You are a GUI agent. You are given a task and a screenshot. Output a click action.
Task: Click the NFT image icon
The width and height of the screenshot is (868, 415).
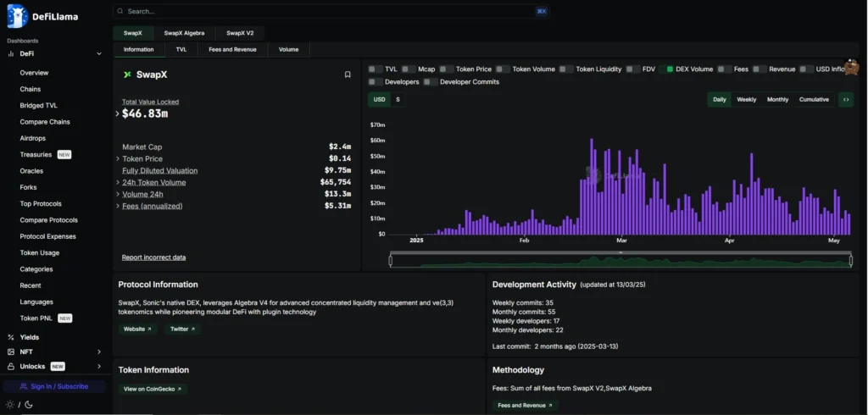pos(10,352)
